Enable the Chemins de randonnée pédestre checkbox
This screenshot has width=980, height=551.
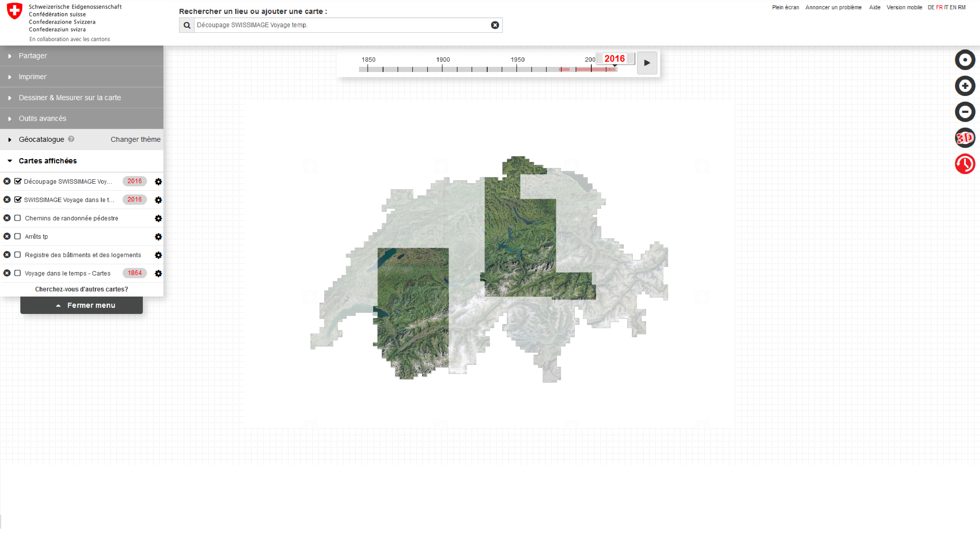(x=17, y=218)
